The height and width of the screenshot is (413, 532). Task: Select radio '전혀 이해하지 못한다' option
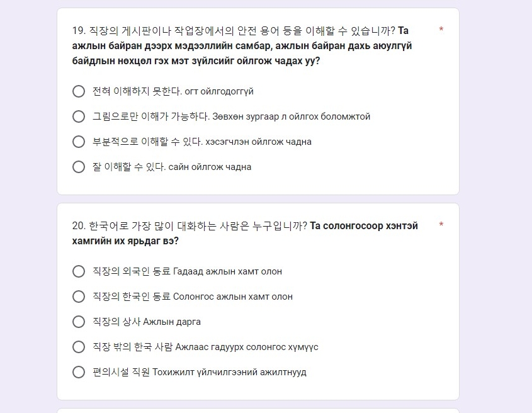click(x=79, y=91)
